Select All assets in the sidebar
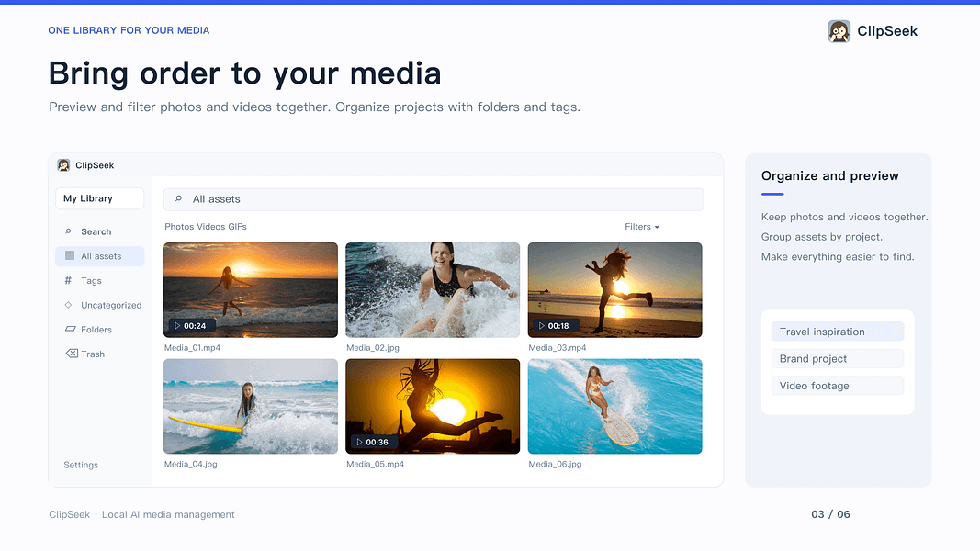The width and height of the screenshot is (980, 551). click(100, 256)
